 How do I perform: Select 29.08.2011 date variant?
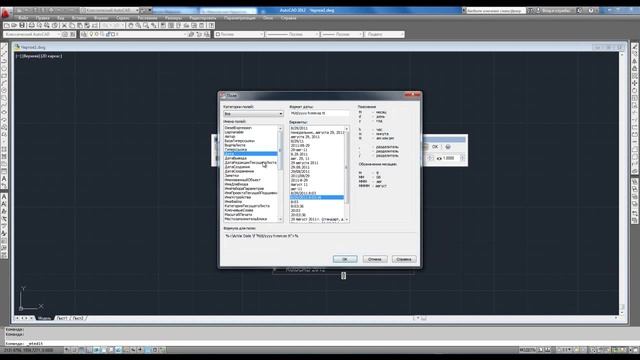pos(300,167)
